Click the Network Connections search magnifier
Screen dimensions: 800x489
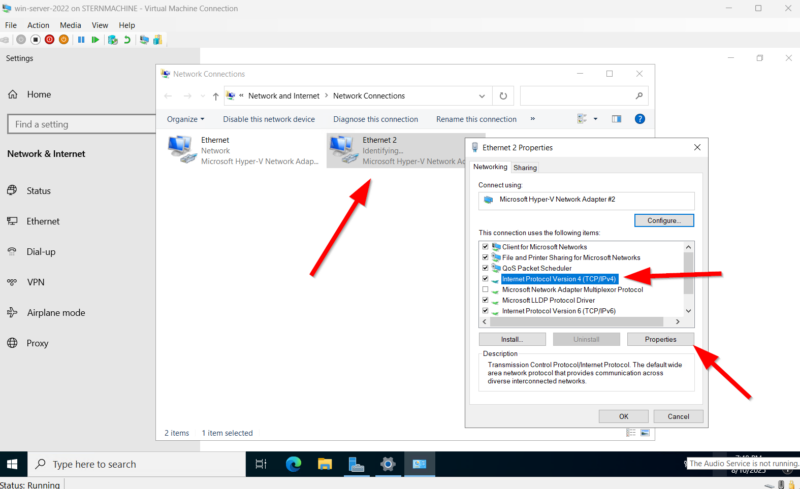[639, 96]
